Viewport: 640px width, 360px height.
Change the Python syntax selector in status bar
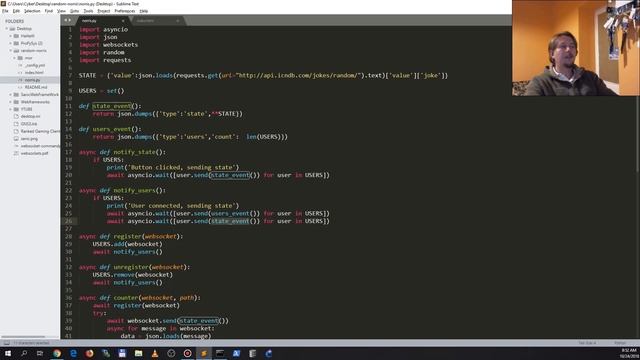[x=620, y=343]
